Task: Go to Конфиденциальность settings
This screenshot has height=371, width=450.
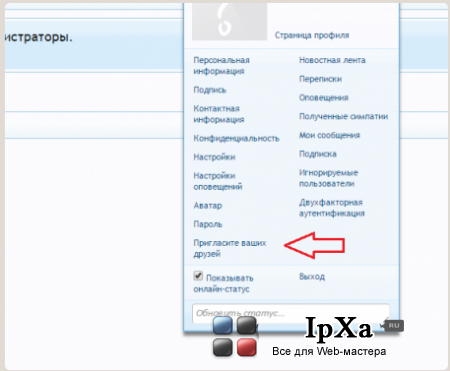Action: click(236, 138)
